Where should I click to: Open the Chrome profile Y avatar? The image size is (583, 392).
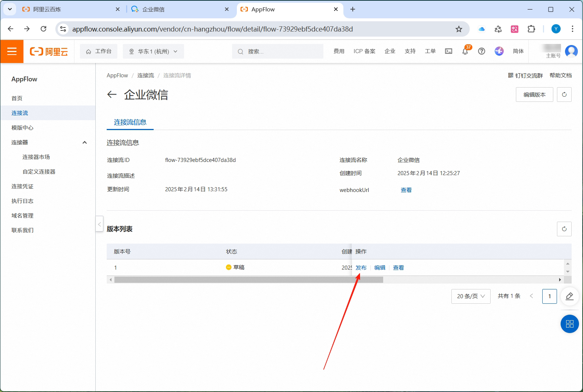(556, 29)
